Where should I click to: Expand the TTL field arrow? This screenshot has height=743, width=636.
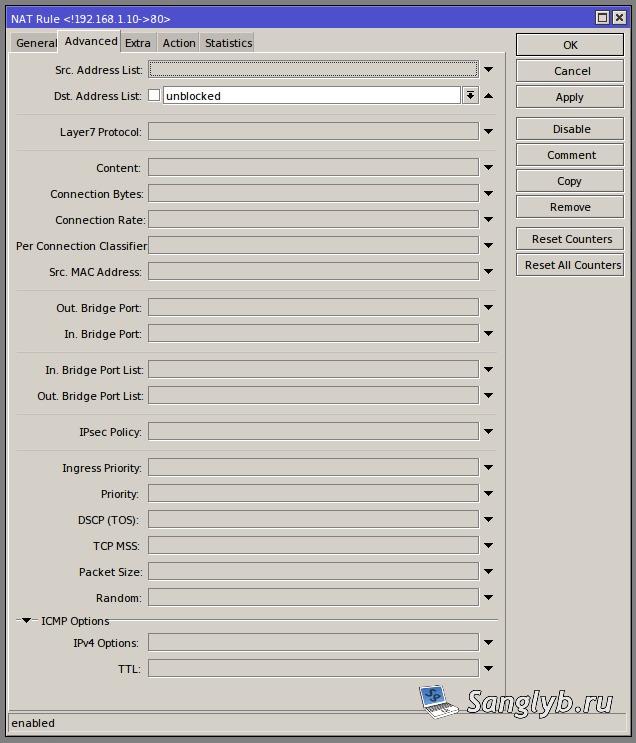[489, 669]
